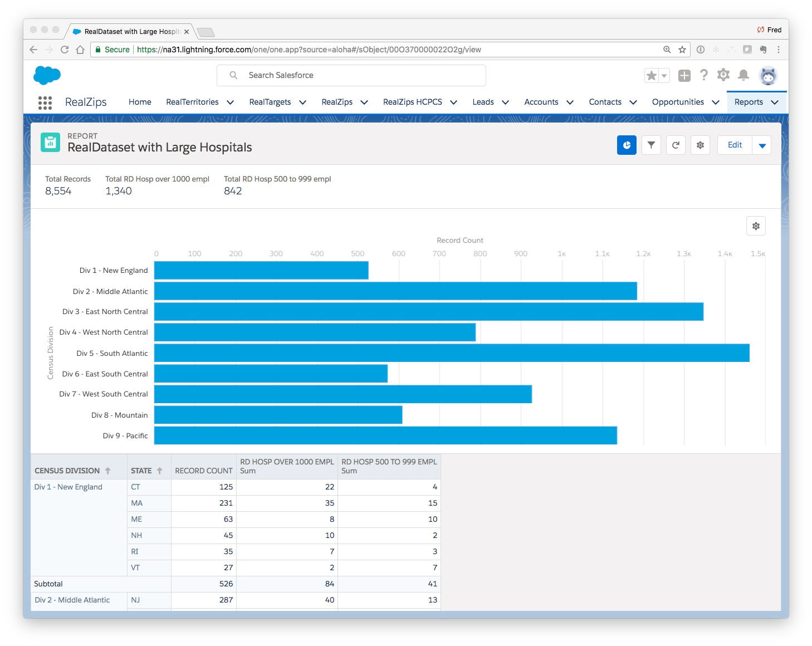This screenshot has width=812, height=646.
Task: Expand the Edit button dropdown arrow
Action: pyautogui.click(x=762, y=145)
